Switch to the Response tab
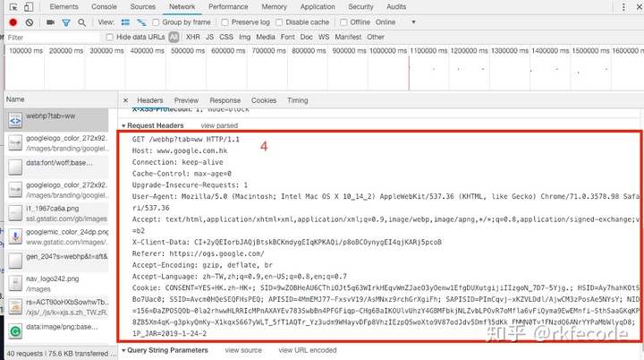The image size is (644, 360). (x=225, y=100)
